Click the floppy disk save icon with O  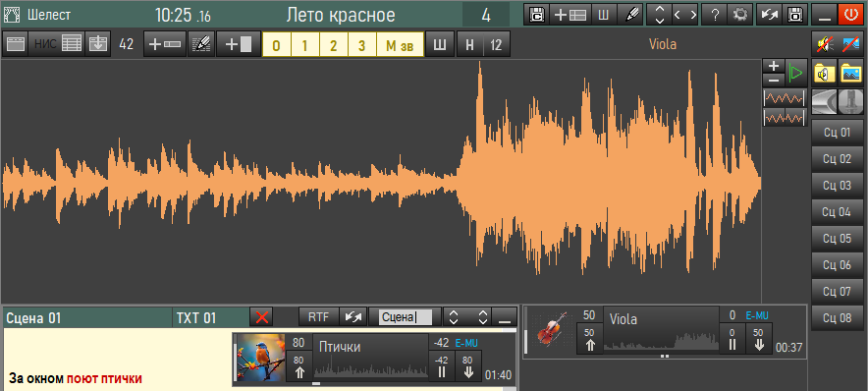[x=796, y=15]
